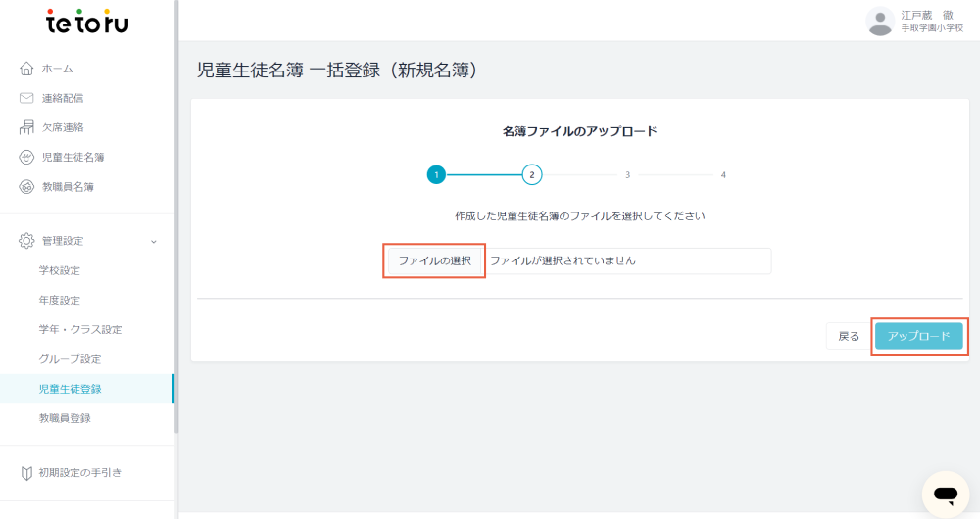Click step 4 in progress indicator
980x519 pixels.
pyautogui.click(x=723, y=175)
